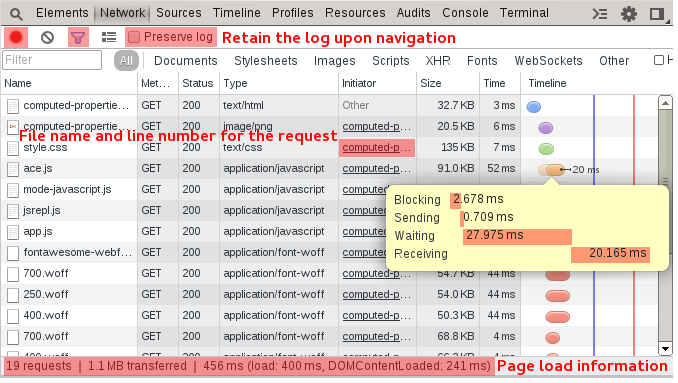
Task: Go to the Audits tab
Action: coord(413,13)
